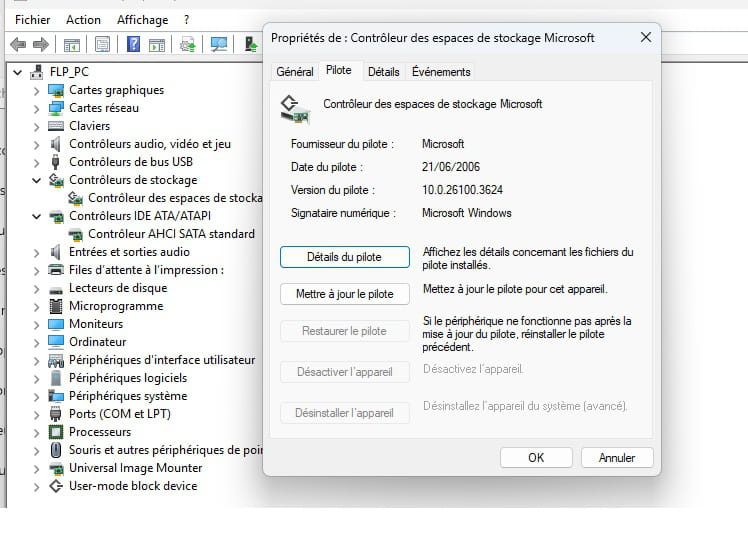Expand the Ordinateur category
The width and height of the screenshot is (748, 540).
coord(36,343)
